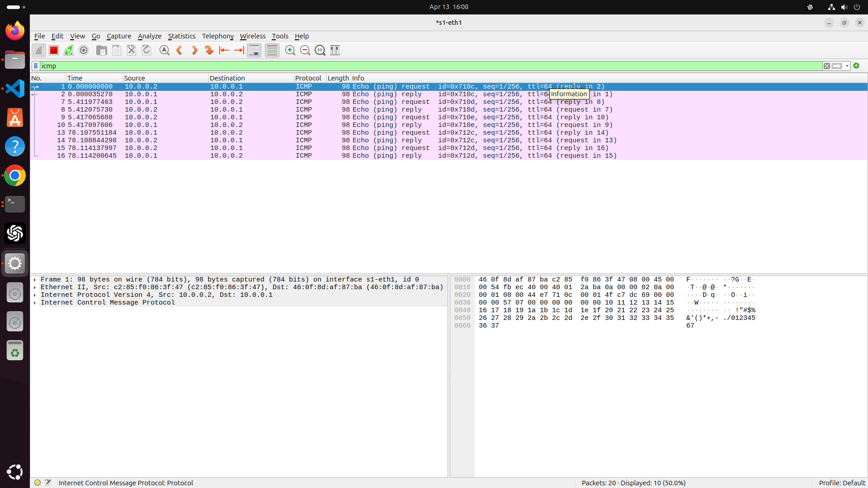Select the Find a packet tool

pyautogui.click(x=164, y=50)
